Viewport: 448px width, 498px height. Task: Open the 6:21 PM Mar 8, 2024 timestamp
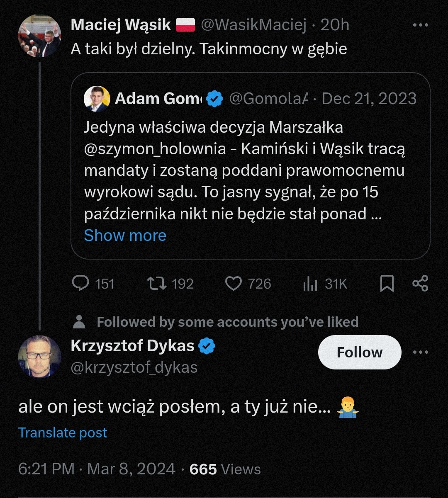pyautogui.click(x=97, y=469)
